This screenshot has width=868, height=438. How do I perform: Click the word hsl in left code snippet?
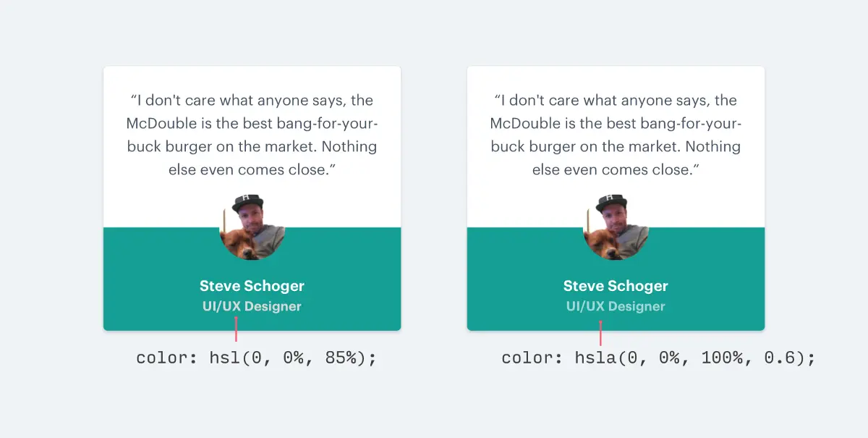coord(225,358)
